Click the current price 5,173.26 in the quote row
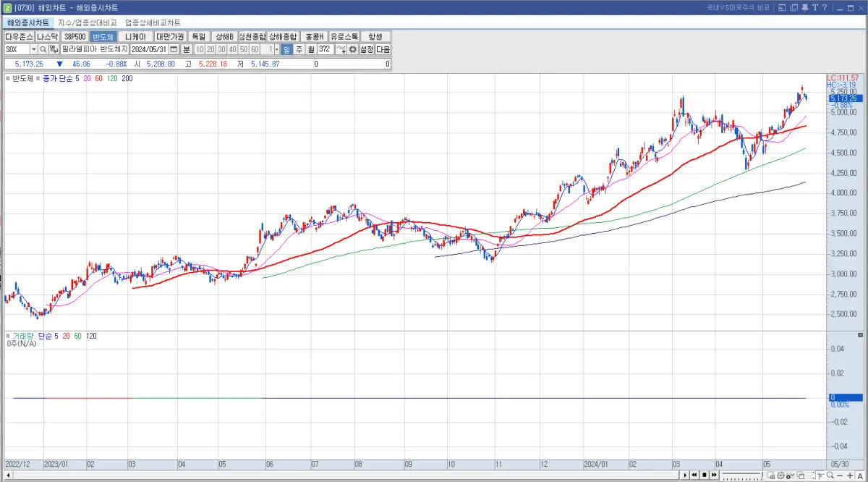The image size is (868, 482). 30,64
